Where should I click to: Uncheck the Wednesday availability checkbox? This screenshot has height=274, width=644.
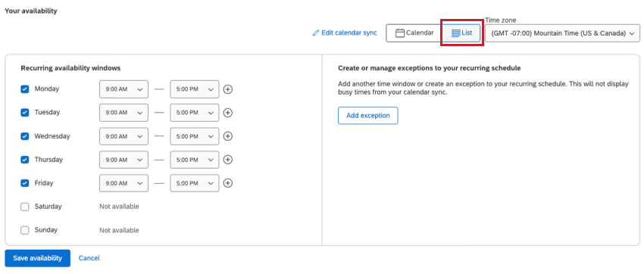25,136
